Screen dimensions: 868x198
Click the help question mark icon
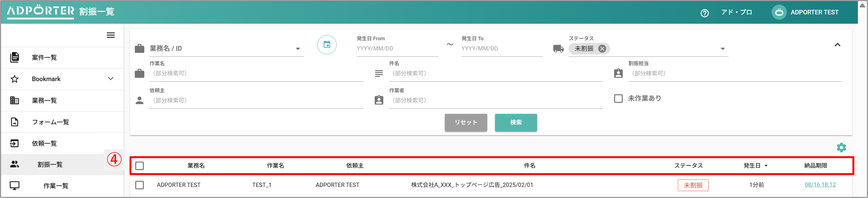pos(704,13)
